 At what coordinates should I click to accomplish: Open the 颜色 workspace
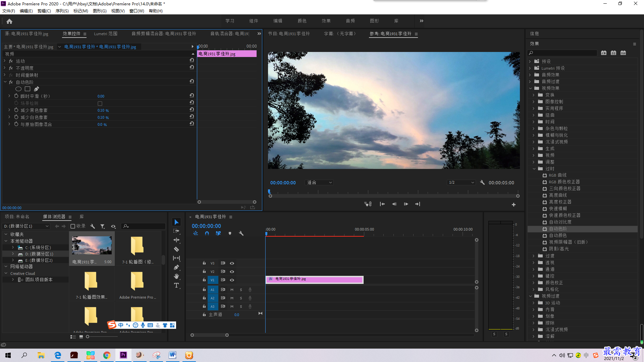tap(302, 21)
